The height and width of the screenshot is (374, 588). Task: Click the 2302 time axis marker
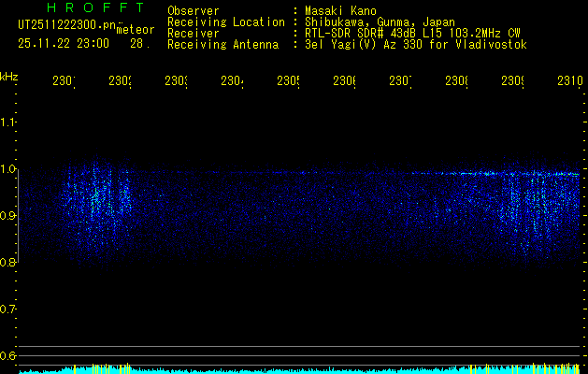(x=120, y=81)
